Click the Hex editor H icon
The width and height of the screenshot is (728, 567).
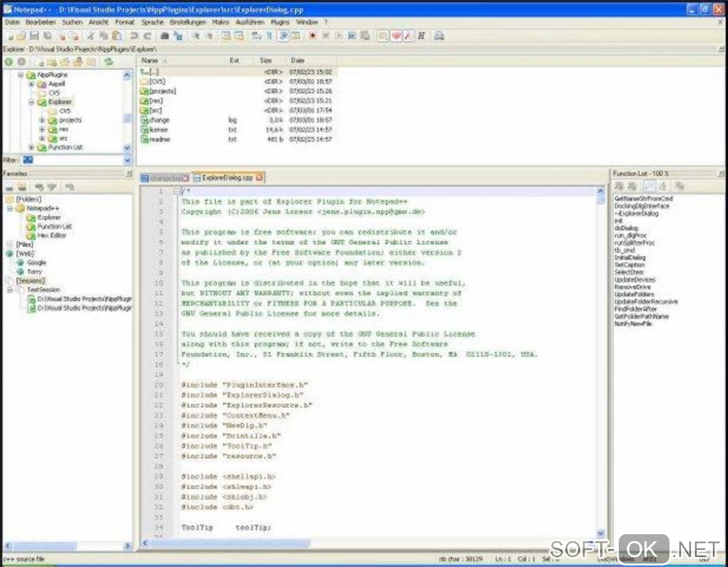click(x=422, y=36)
